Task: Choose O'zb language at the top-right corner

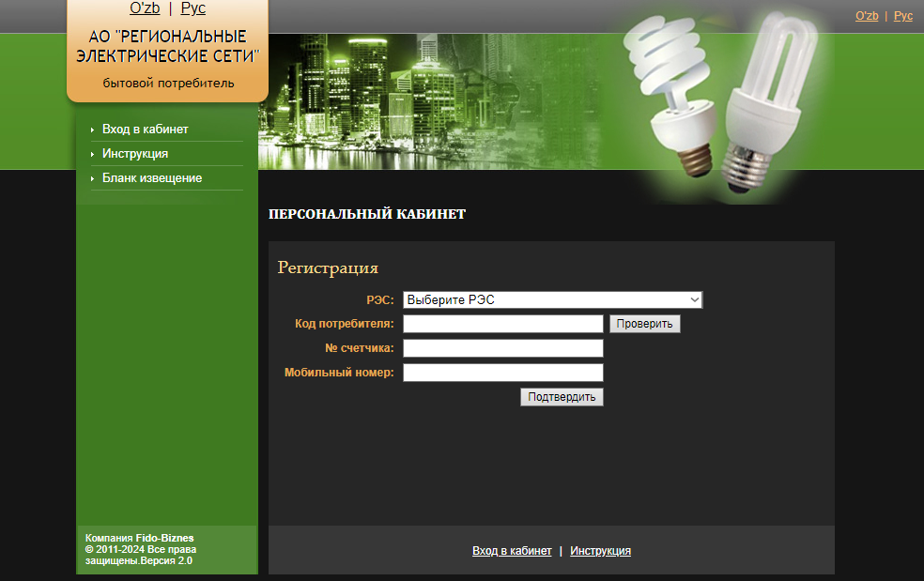Action: [x=867, y=16]
